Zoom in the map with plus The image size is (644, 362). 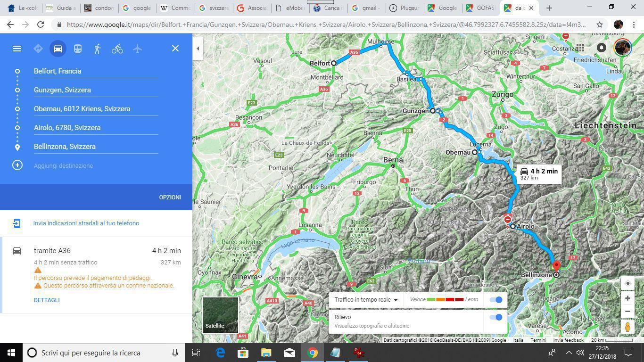(627, 298)
